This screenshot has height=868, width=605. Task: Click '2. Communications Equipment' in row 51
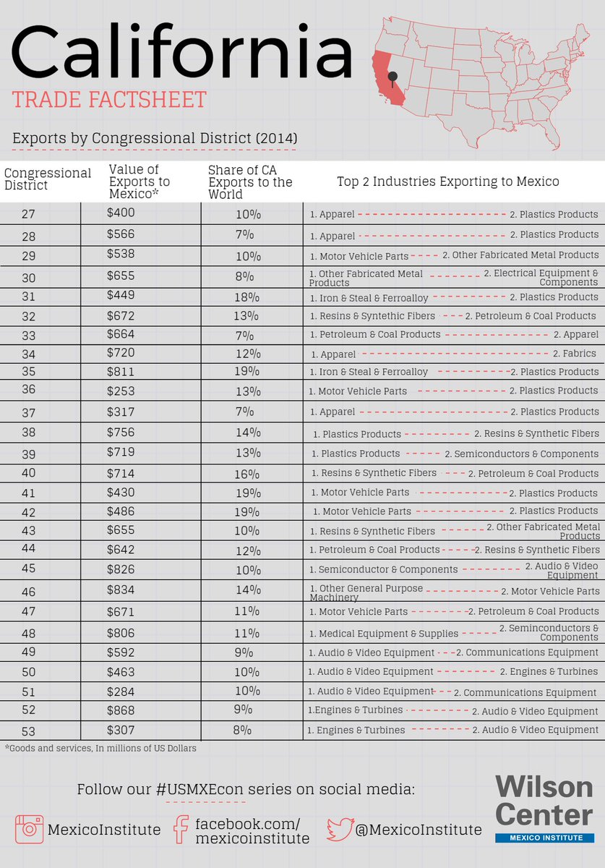point(525,693)
